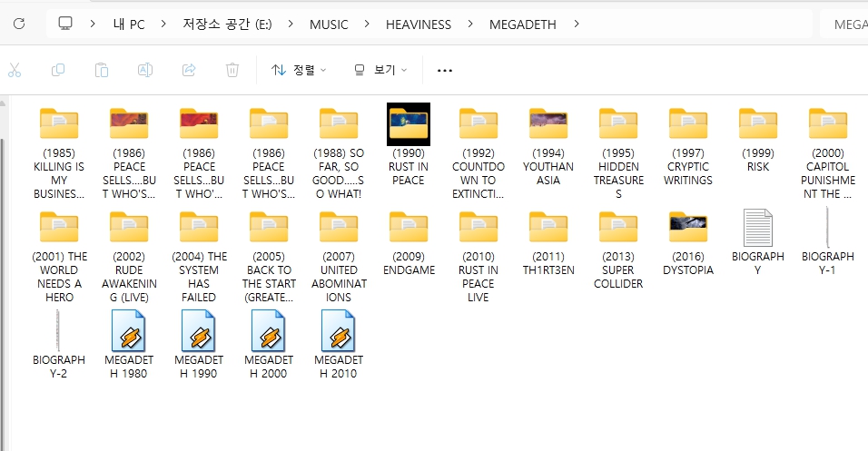Click the search box showing MEGA
The width and height of the screenshot is (868, 451).
843,25
